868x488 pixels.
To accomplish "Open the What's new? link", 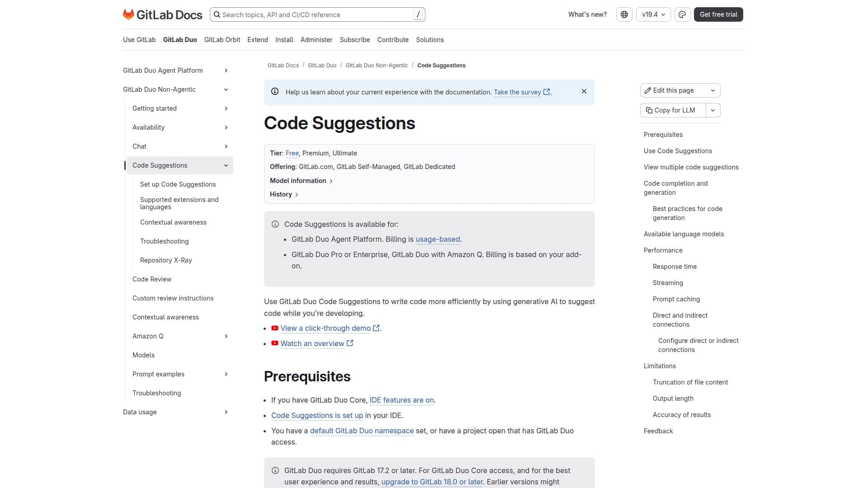I will point(587,14).
